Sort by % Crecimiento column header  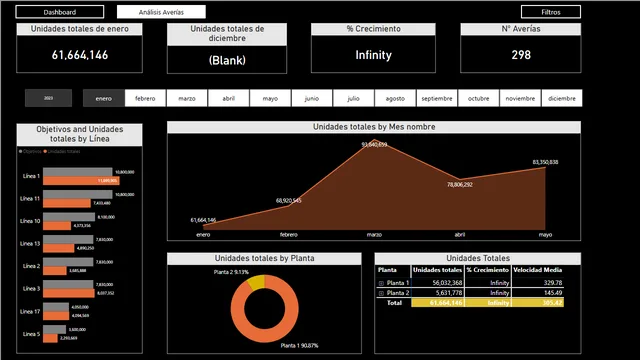click(x=488, y=270)
